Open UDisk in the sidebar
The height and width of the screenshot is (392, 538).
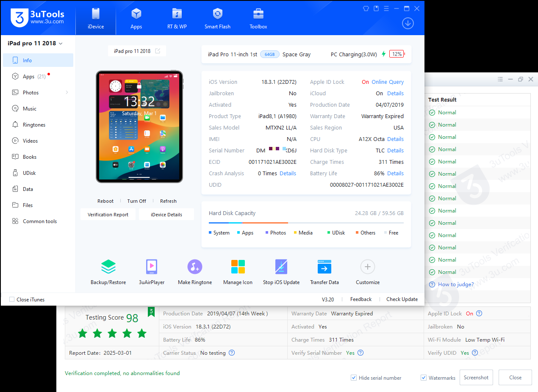tap(38, 173)
